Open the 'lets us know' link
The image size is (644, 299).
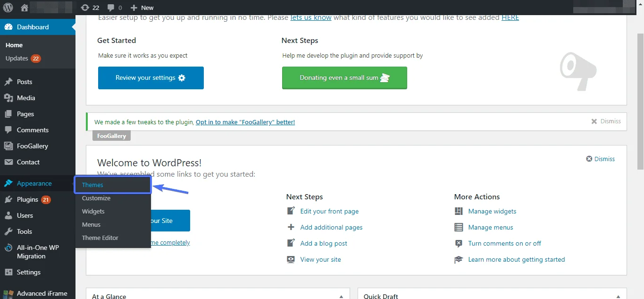pos(310,17)
